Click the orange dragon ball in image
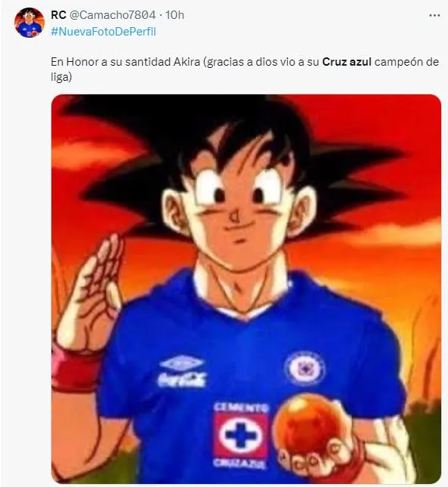The image size is (448, 487). pyautogui.click(x=304, y=424)
